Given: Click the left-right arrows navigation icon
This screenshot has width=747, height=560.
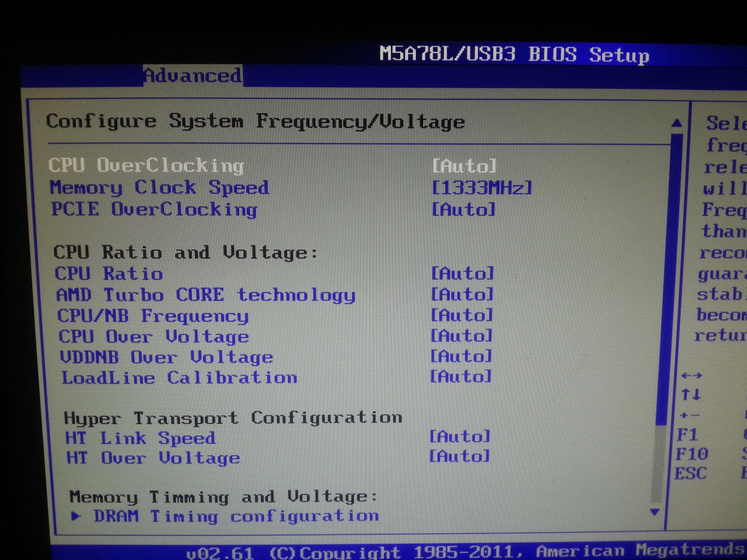Looking at the screenshot, I should [x=691, y=376].
